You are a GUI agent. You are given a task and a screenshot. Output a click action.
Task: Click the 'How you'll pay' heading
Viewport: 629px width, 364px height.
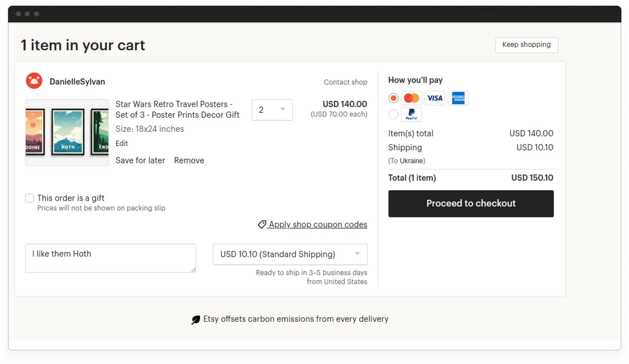click(415, 80)
